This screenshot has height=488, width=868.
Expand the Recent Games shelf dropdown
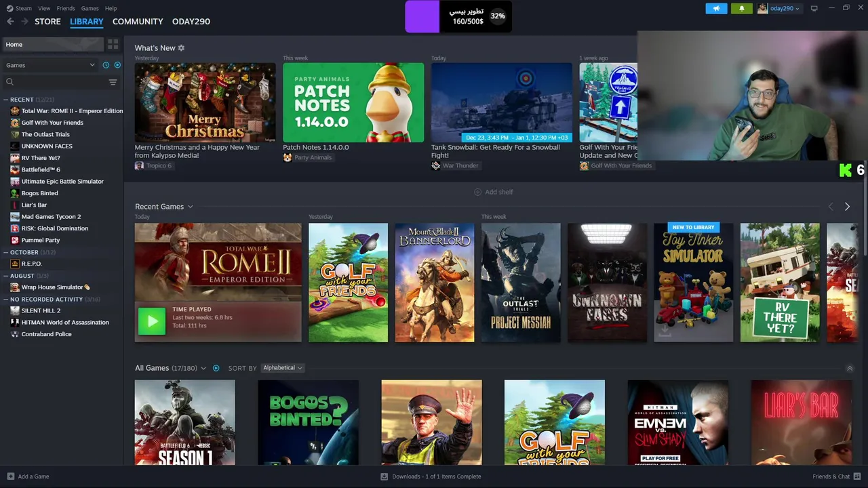point(190,207)
